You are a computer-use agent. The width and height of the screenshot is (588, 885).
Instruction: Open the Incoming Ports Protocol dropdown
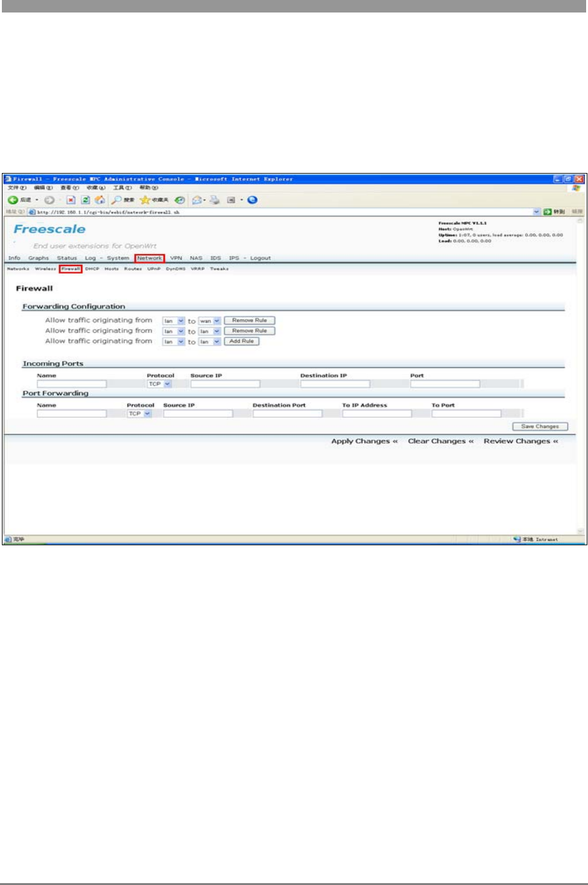[159, 384]
